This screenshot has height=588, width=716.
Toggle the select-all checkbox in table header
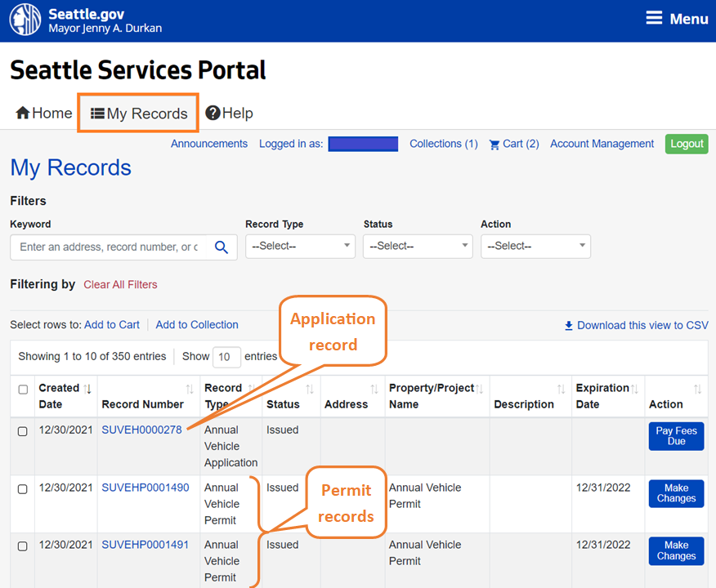[23, 390]
